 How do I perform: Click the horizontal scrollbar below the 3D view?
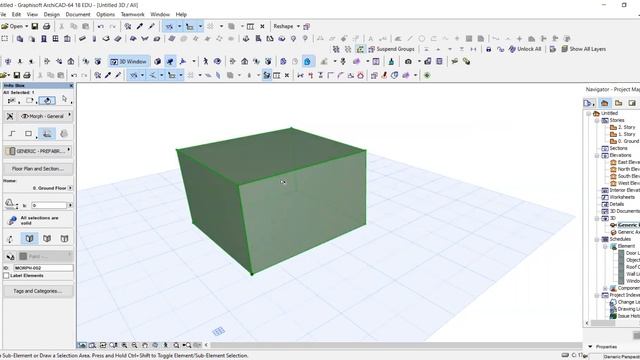coord(396,345)
